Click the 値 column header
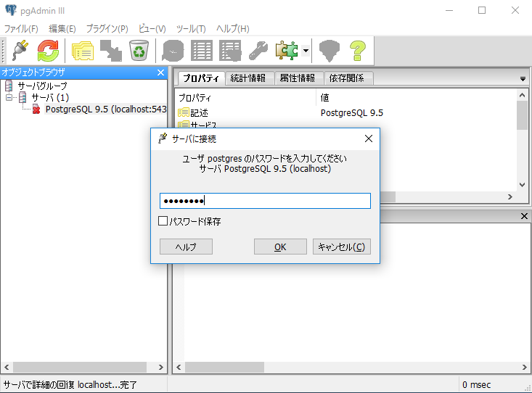Image resolution: width=532 pixels, height=393 pixels. 324,98
